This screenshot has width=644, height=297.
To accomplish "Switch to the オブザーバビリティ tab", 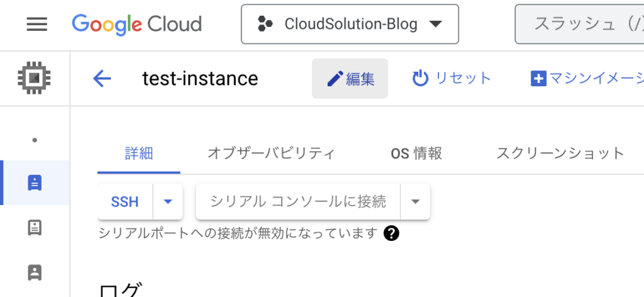I will 271,154.
